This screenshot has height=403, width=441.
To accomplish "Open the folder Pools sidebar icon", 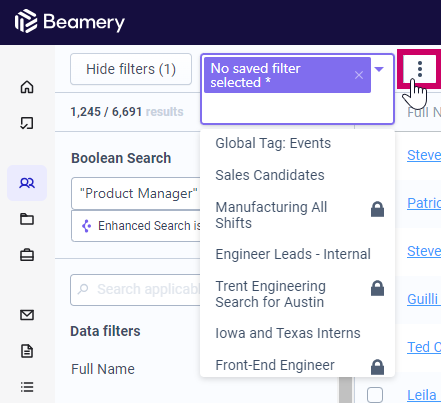I will point(27,219).
